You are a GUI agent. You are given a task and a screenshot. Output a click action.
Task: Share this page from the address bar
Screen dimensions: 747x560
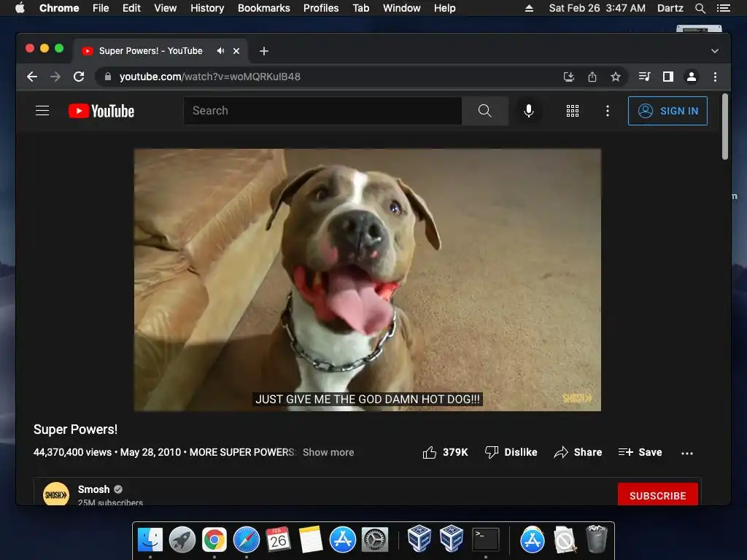click(592, 77)
